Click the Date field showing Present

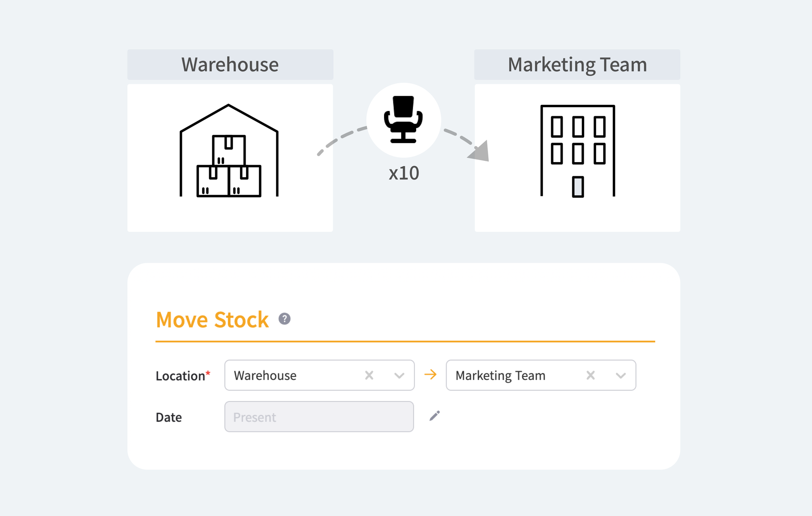[319, 416]
